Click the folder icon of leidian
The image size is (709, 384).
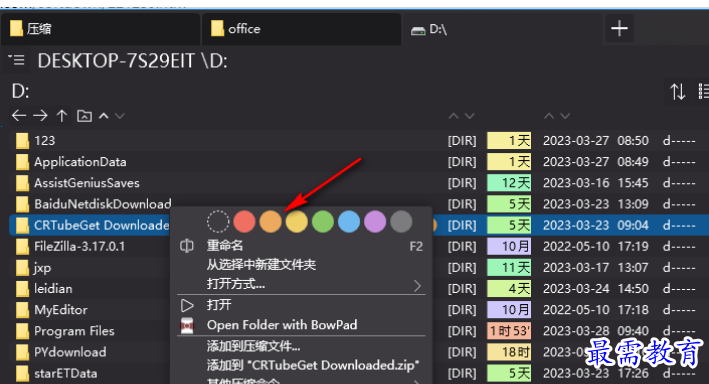tap(22, 289)
